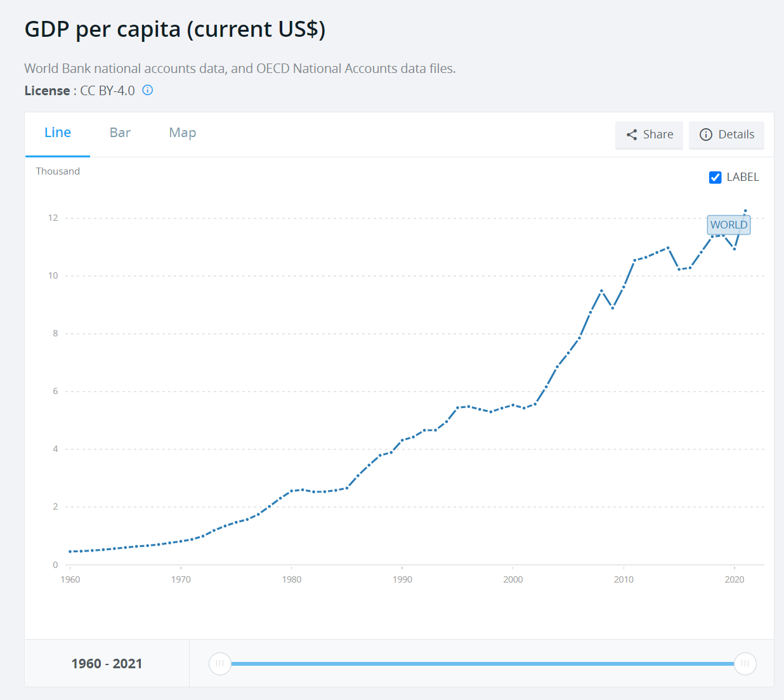The width and height of the screenshot is (784, 700).
Task: Click the info icon beside CC BY-4.0
Action: (x=147, y=90)
